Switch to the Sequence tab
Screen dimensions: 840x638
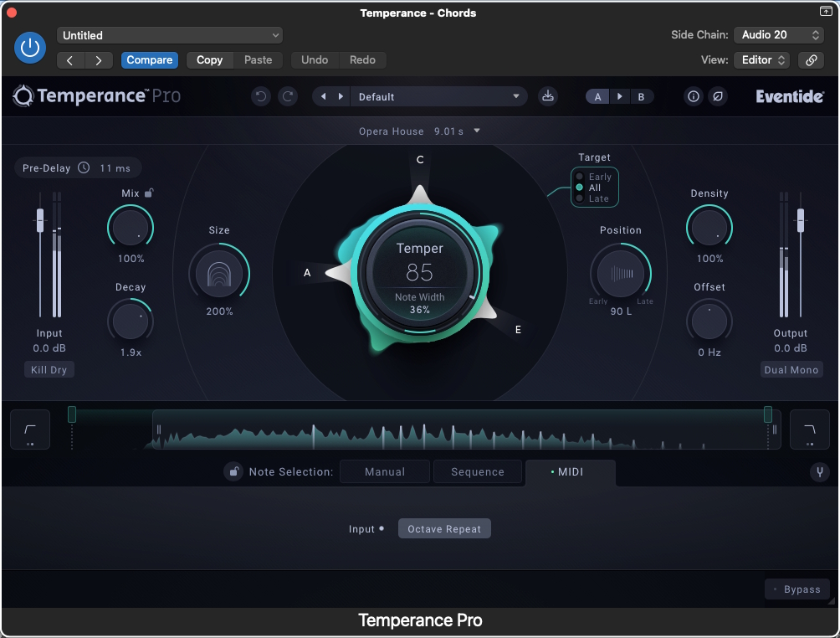[477, 472]
